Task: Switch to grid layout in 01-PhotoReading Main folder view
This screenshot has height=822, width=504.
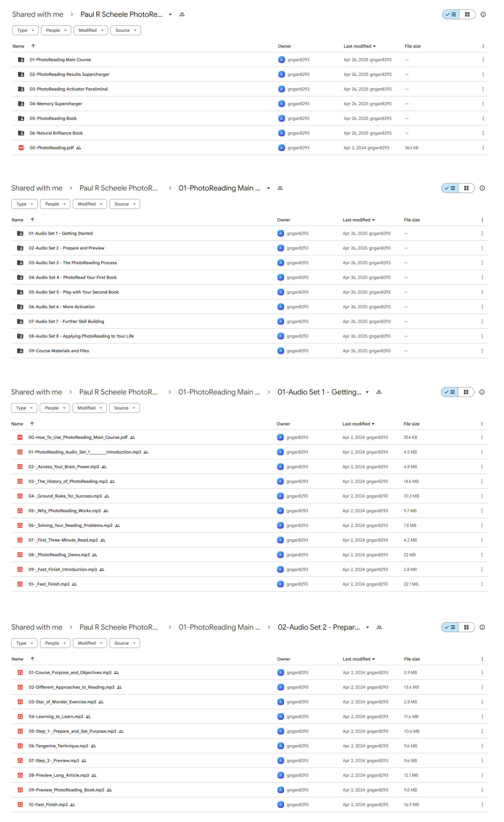Action: 466,188
